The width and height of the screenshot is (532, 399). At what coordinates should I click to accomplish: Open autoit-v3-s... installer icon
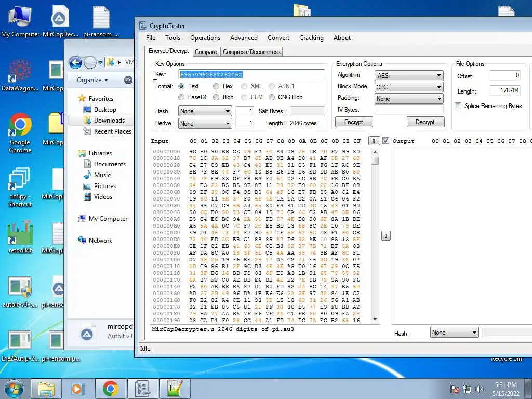(20, 292)
